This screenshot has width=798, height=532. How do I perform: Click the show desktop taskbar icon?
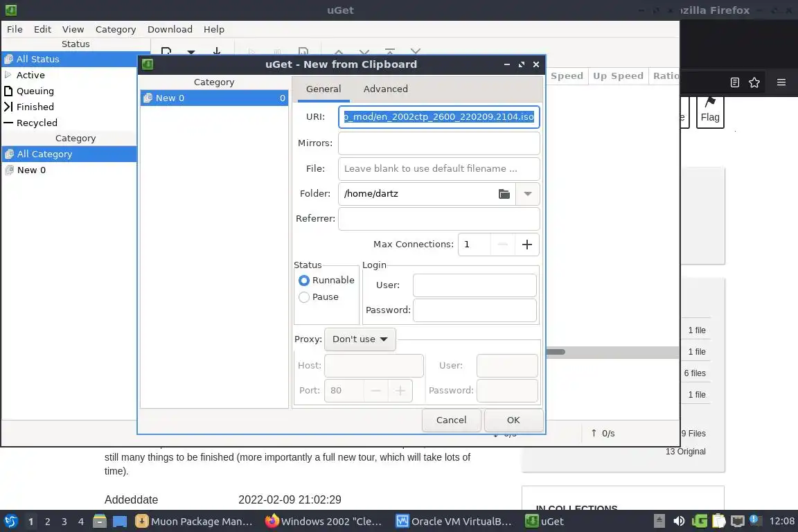(x=120, y=522)
